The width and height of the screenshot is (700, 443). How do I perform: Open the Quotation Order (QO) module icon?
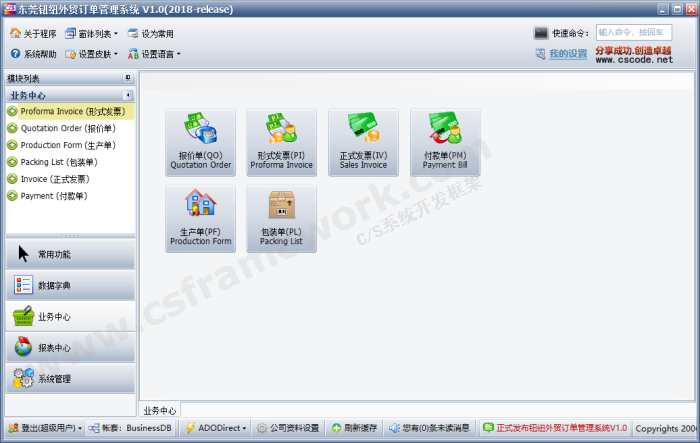click(200, 141)
